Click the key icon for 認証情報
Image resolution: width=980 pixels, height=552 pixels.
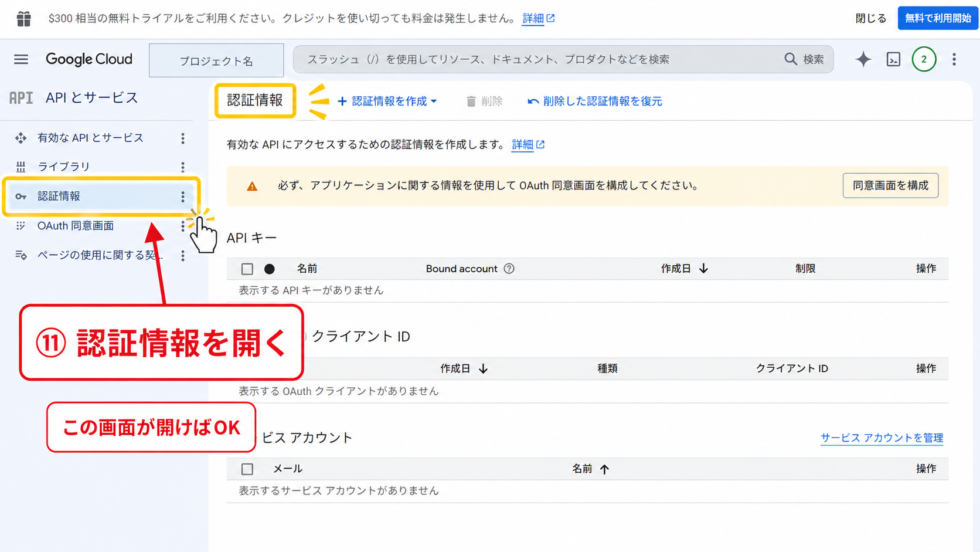click(x=21, y=197)
